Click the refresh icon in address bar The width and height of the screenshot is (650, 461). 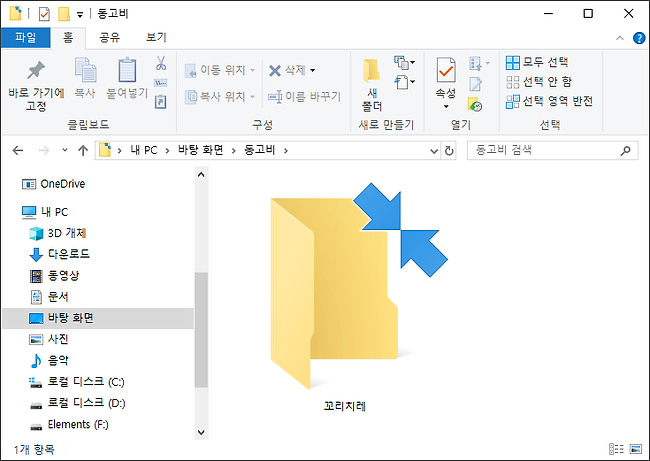click(449, 150)
